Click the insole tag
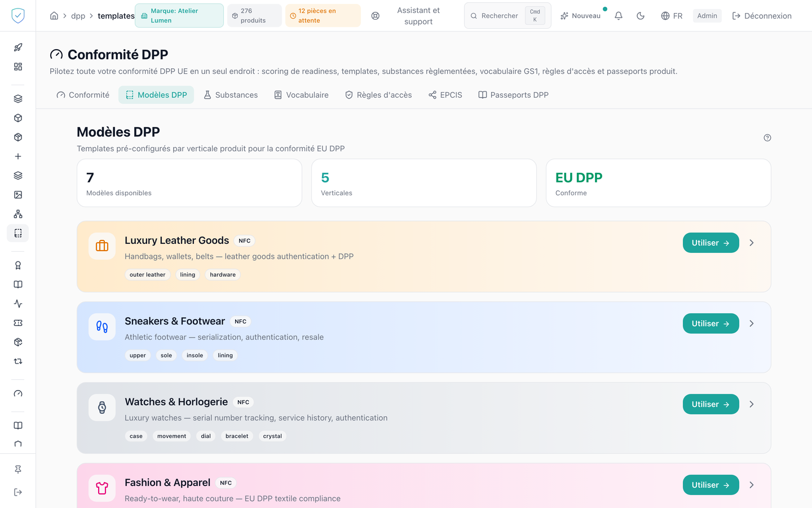Screen dimensions: 812x508 [195, 356]
